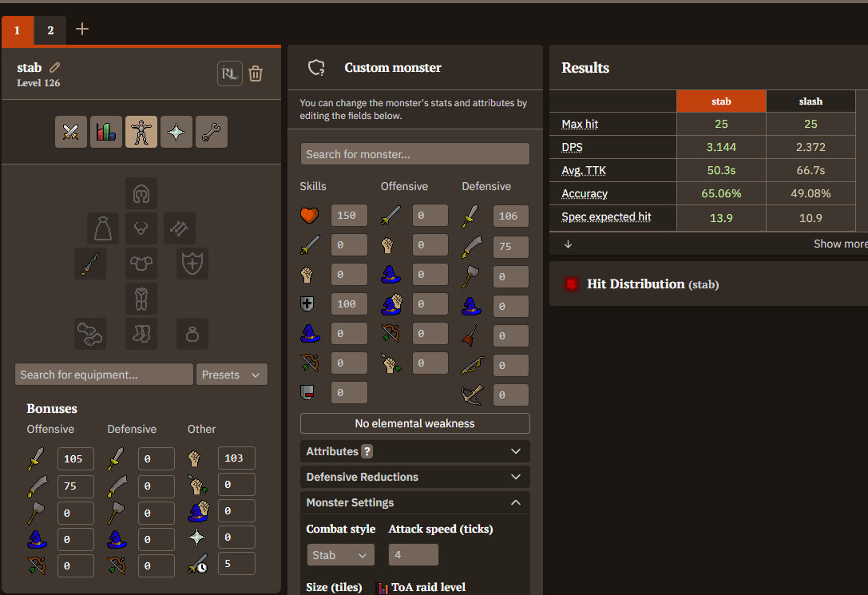Screen dimensions: 868x595
Task: Click the ring equipment slot
Action: point(192,334)
